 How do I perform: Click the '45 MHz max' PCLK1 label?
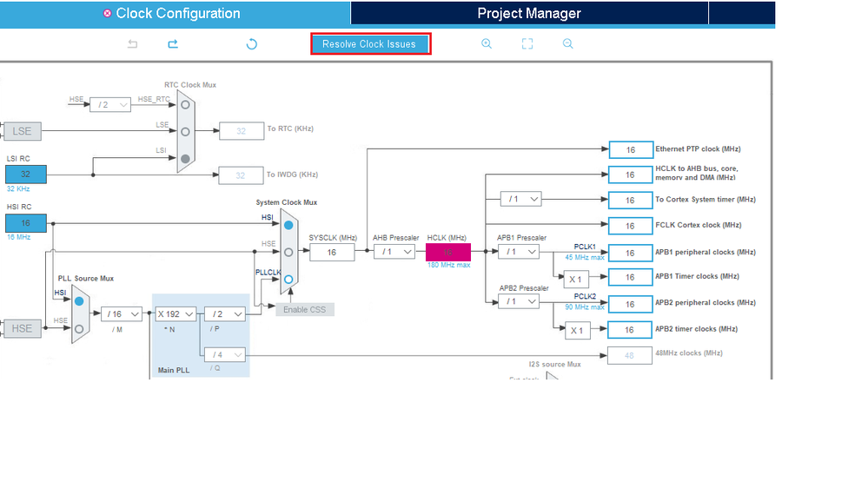coord(585,257)
